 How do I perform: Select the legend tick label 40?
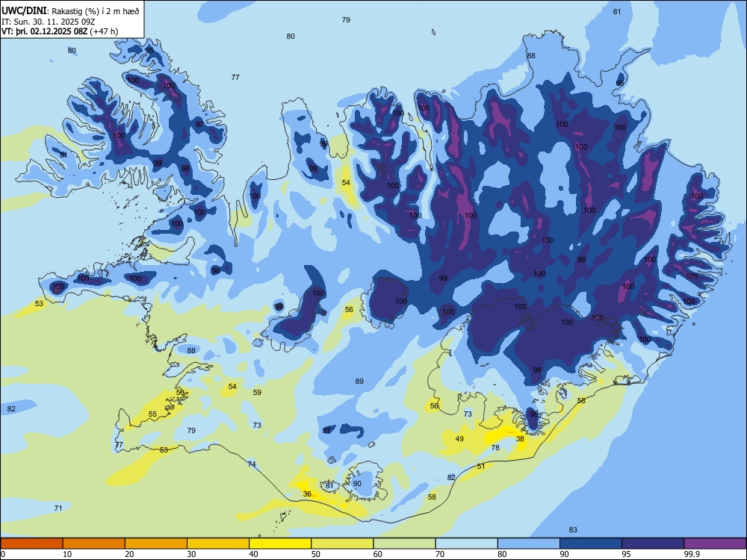(x=254, y=554)
